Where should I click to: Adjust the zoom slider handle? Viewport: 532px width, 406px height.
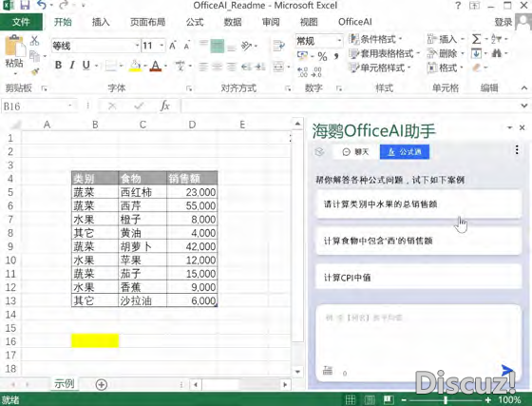click(446, 400)
